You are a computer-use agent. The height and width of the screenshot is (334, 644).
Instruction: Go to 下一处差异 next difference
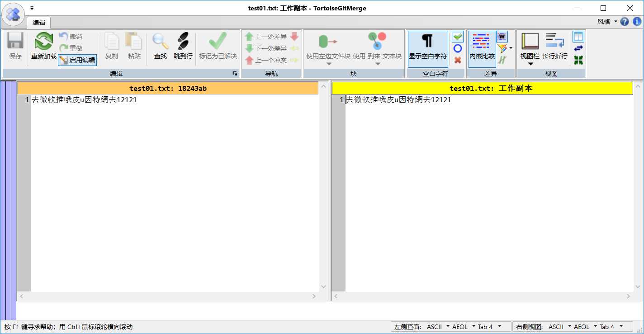(x=266, y=48)
